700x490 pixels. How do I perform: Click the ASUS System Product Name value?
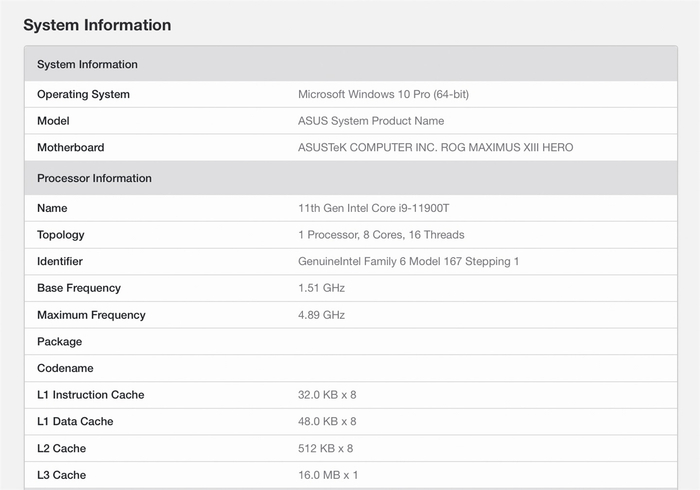(371, 121)
